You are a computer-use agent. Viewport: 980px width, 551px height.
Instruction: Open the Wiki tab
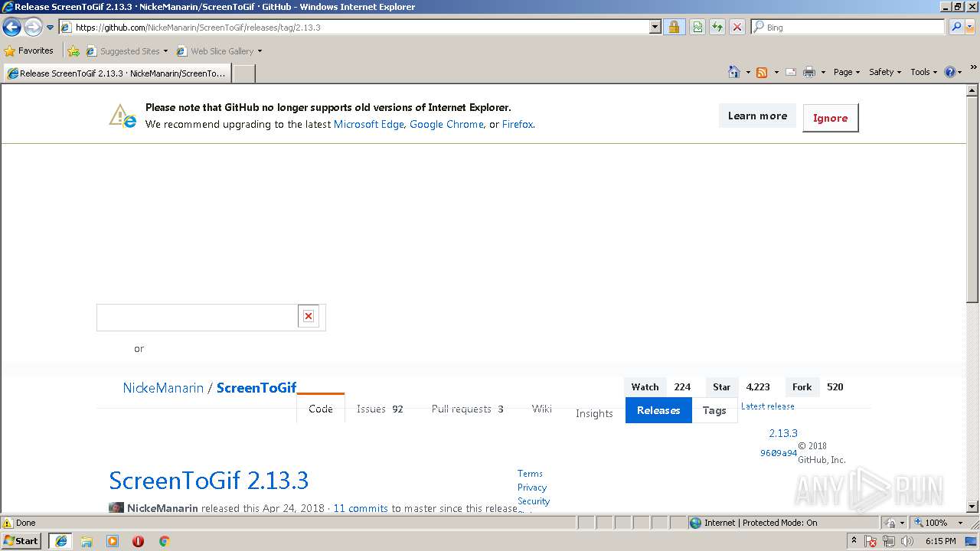point(542,409)
